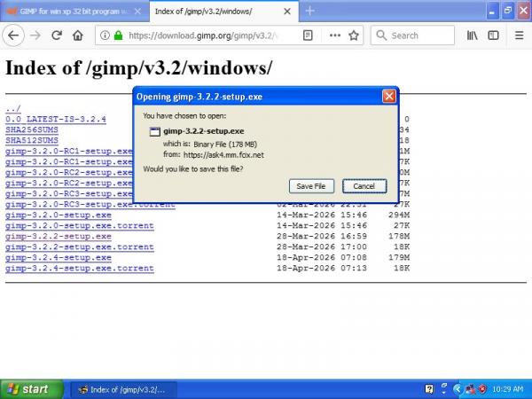Open gimp-3.2.4-setup.exe.torrent link
532x399 pixels.
click(x=80, y=269)
